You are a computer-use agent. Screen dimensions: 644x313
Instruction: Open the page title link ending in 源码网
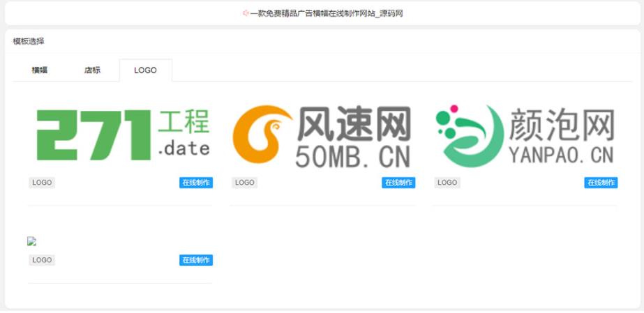click(x=327, y=13)
